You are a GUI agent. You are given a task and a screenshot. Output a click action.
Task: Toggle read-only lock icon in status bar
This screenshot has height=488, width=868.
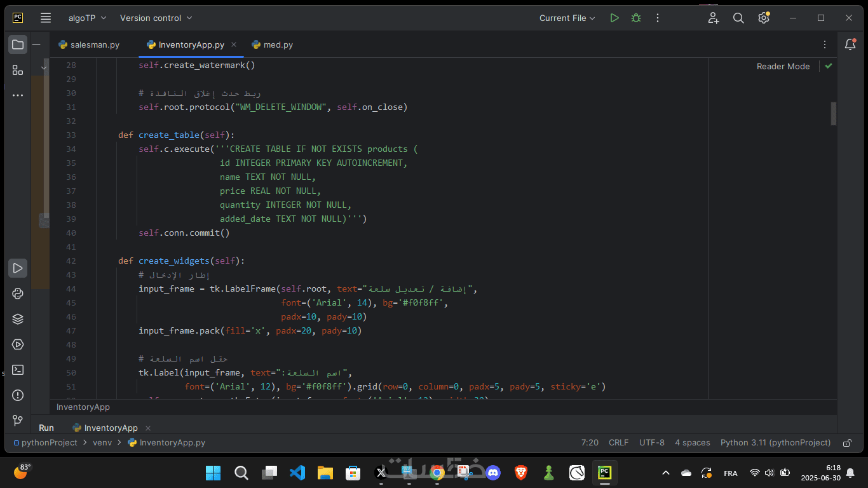(x=847, y=443)
